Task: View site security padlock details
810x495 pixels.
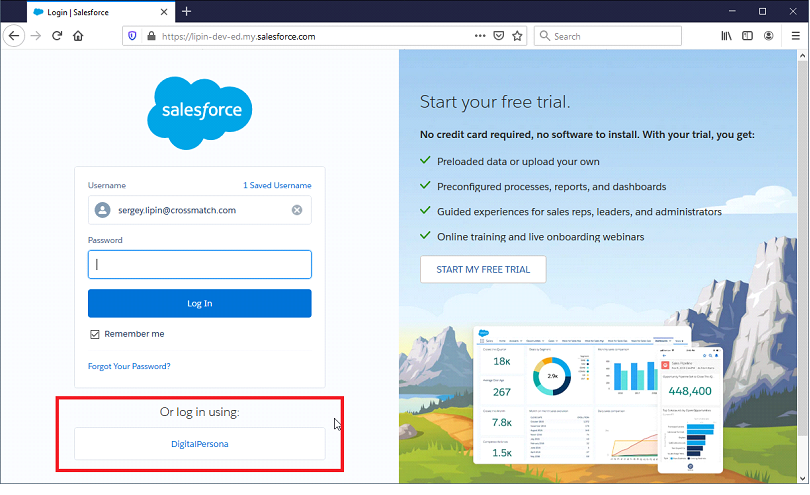Action: (151, 36)
